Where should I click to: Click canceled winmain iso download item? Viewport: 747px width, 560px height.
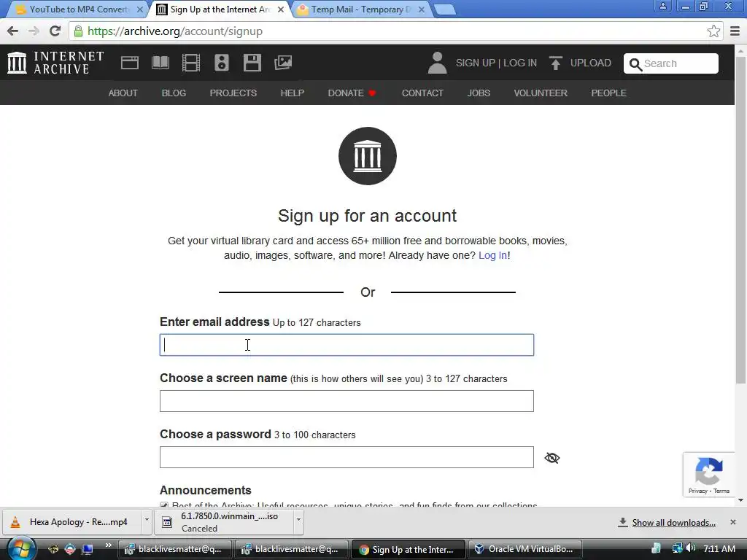coord(225,522)
